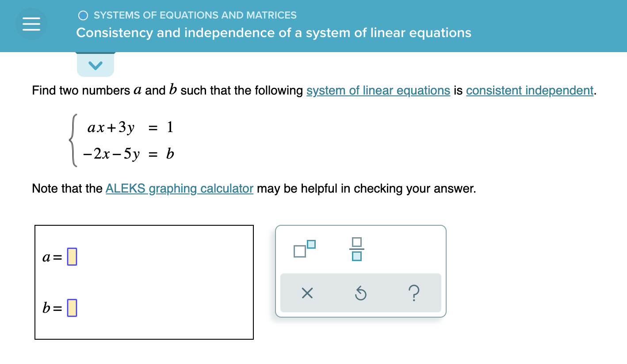
Task: Insert a fraction using the fraction icon
Action: pos(357,249)
